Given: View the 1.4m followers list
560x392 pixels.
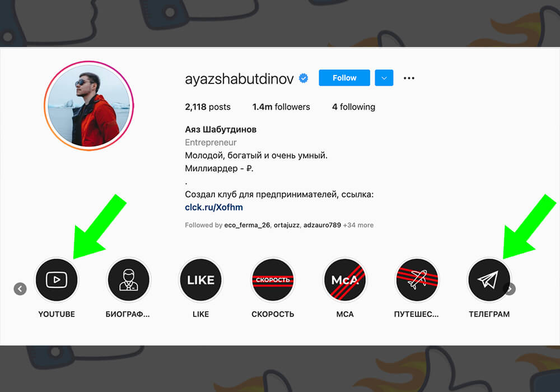Looking at the screenshot, I should (x=281, y=107).
